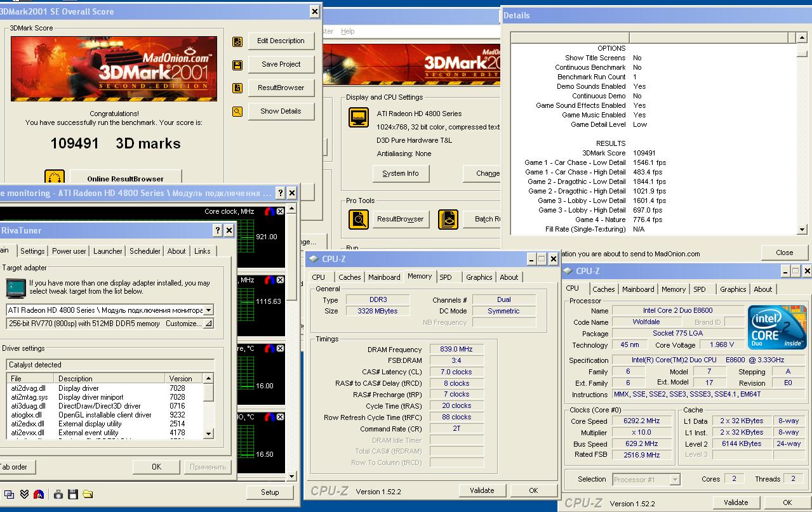Click the Intel Core 2 Duo logo
This screenshot has height=512, width=812.
pos(777,327)
